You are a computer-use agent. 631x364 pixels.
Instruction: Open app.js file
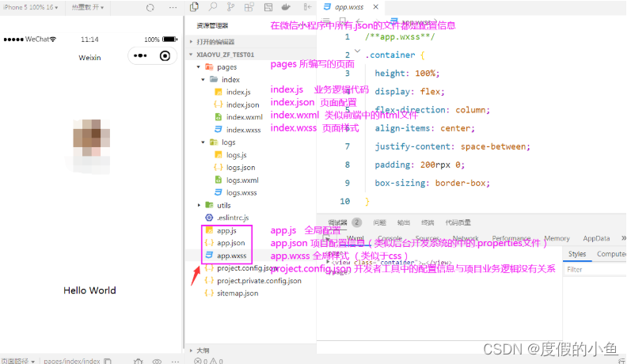226,230
